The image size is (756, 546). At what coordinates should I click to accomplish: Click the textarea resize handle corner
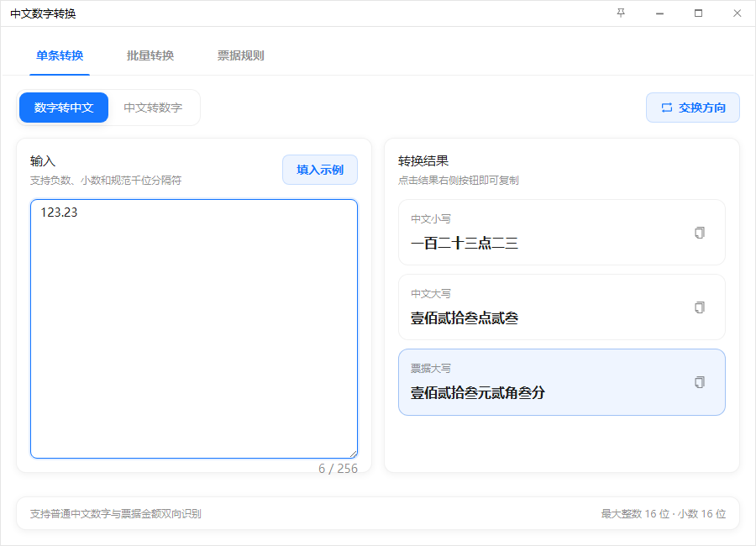354,454
